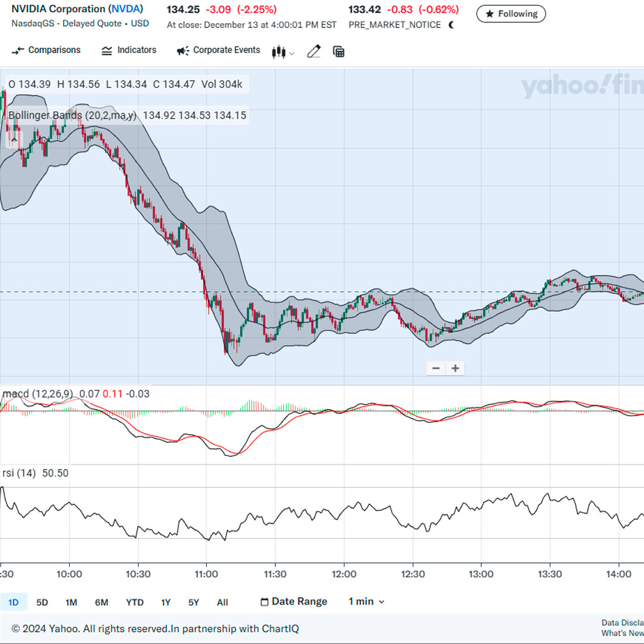644x644 pixels.
Task: Click the closing price '134.25'
Action: (x=183, y=10)
